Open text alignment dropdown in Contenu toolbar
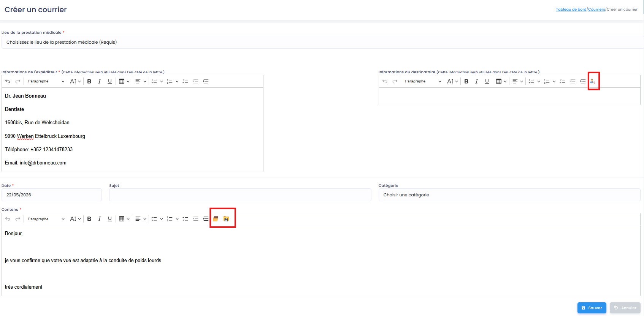 tap(141, 219)
